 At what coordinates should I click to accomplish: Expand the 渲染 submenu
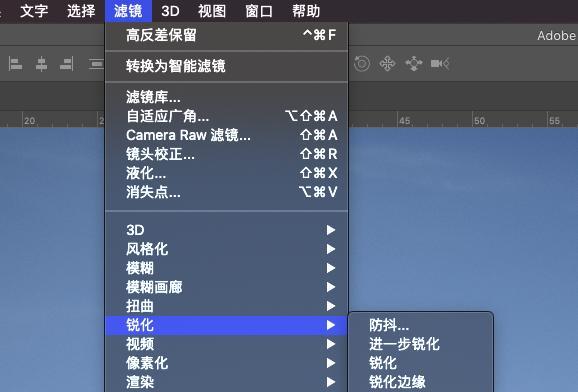[x=227, y=382]
